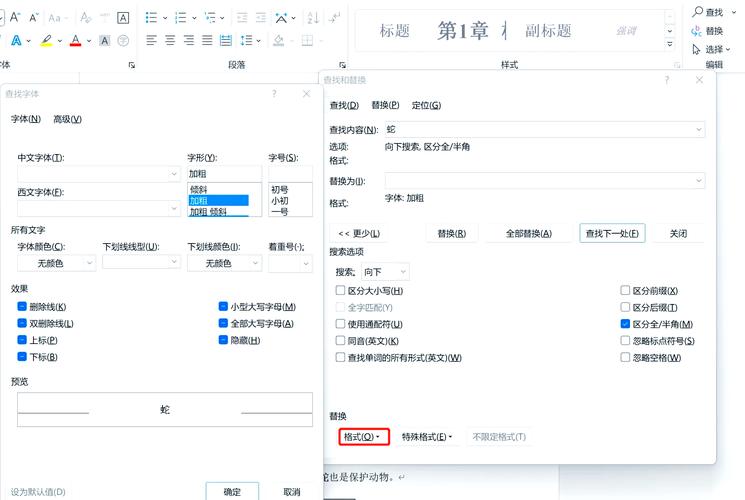The height and width of the screenshot is (500, 745).
Task: Apply the 副标题 style
Action: [548, 31]
